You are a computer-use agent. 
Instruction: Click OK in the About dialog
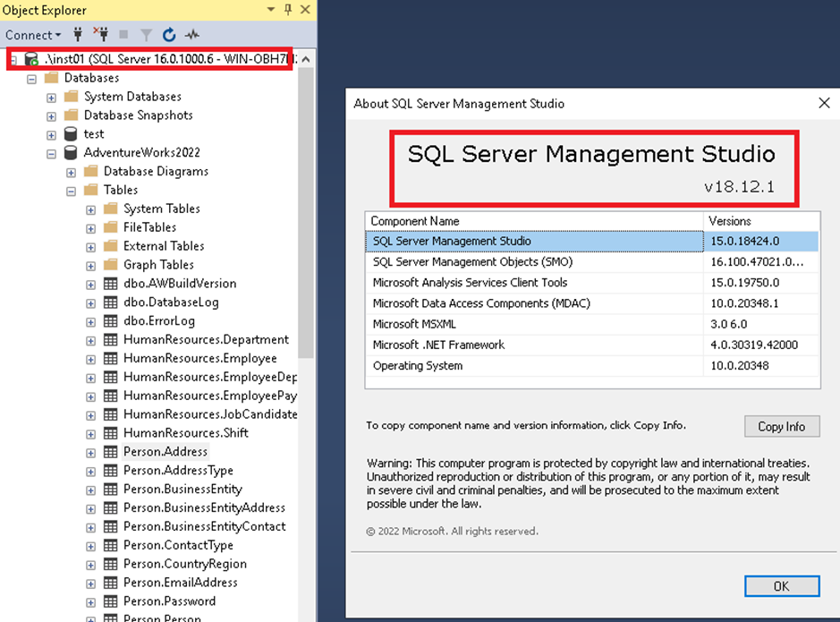(782, 586)
